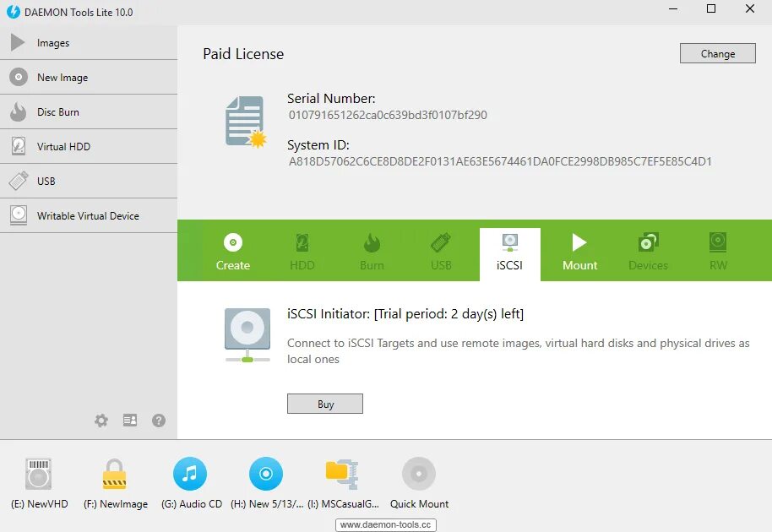The image size is (772, 532).
Task: Minimize the DAEMON Tools Lite window
Action: pyautogui.click(x=673, y=8)
